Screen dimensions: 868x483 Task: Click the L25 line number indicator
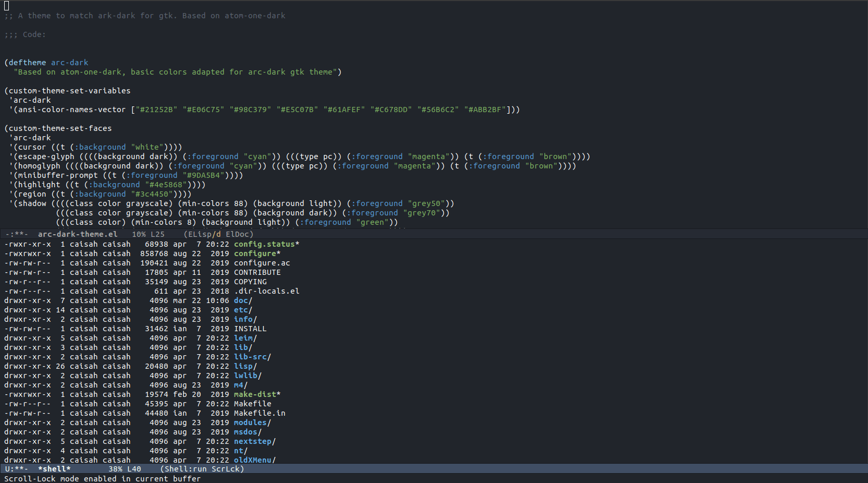click(x=157, y=234)
